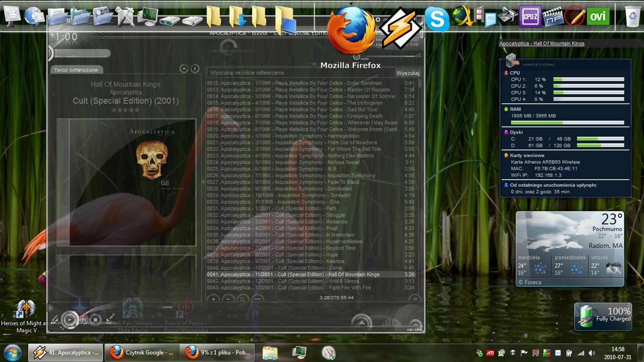Open the green Ovi icon in dock
This screenshot has height=362, width=644.
coord(598,17)
